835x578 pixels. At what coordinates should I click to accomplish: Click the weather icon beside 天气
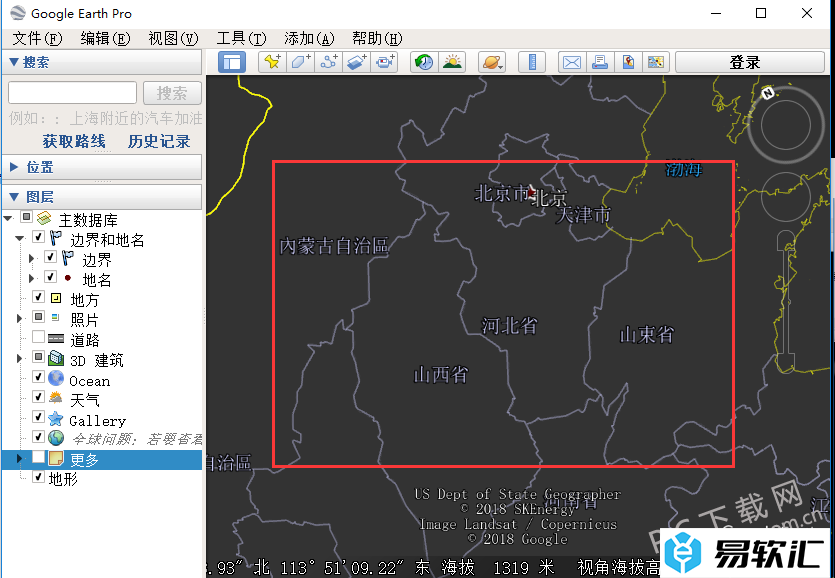click(56, 398)
